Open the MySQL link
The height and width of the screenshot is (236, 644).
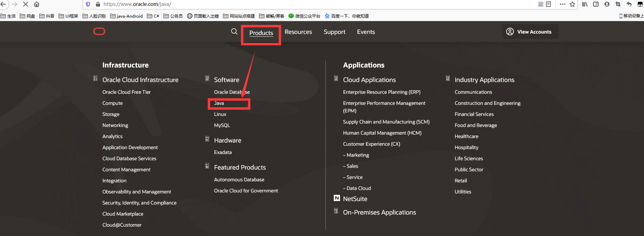click(x=222, y=125)
